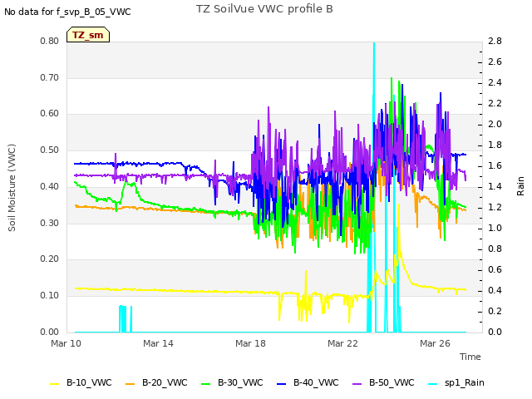Click the 0.50 soil moisture tick label

(50, 150)
